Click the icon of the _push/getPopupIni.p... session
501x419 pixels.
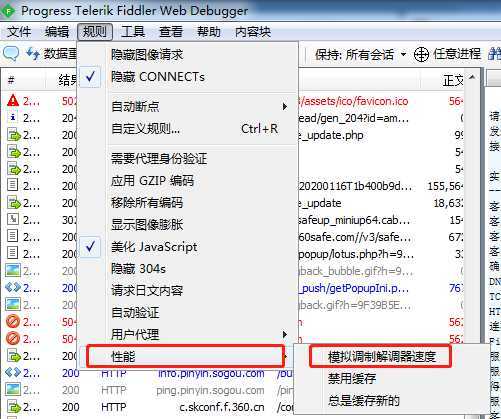[13, 287]
